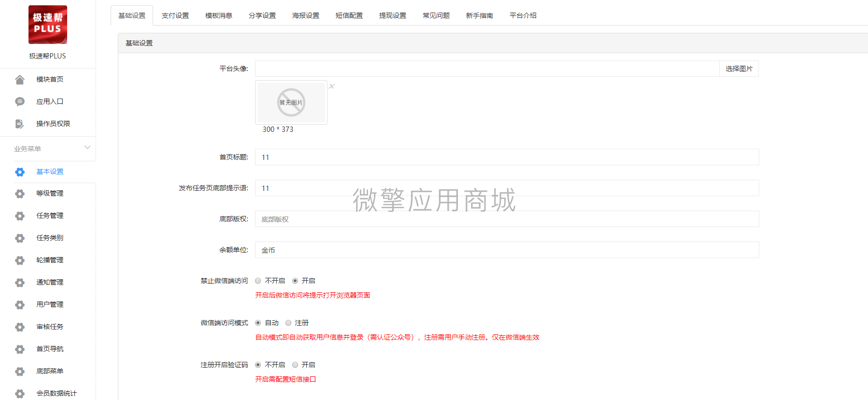Open the 新手指南 tab
868x400 pixels.
(x=480, y=15)
